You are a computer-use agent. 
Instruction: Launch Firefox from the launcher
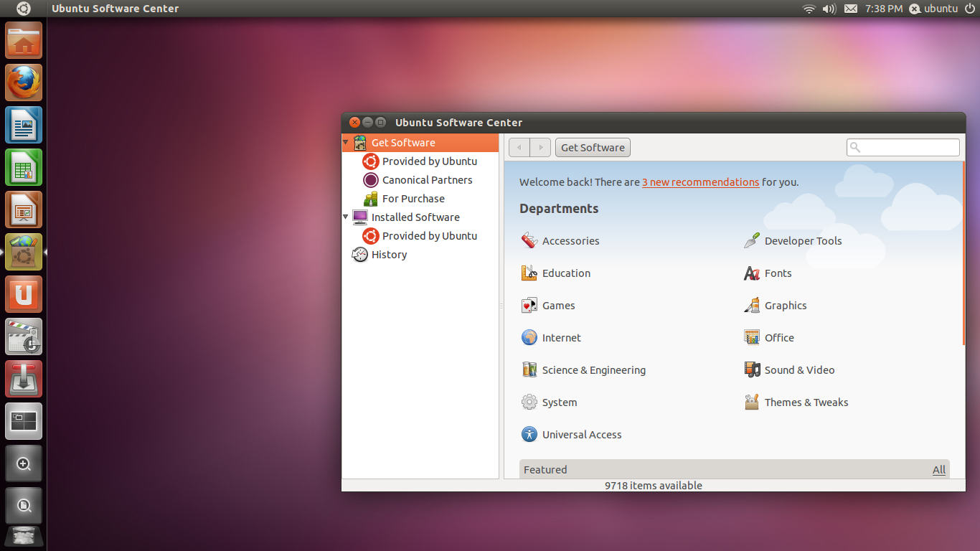24,83
